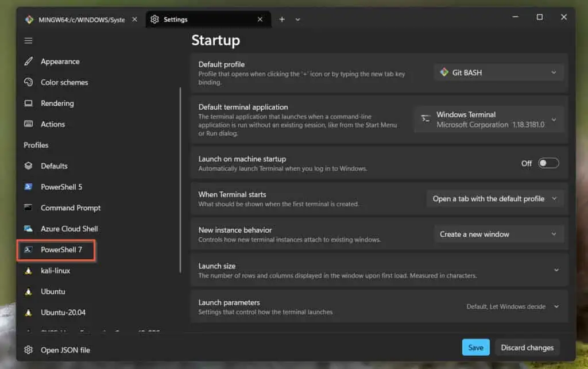
Task: Open the Default terminal application dropdown
Action: (x=489, y=120)
